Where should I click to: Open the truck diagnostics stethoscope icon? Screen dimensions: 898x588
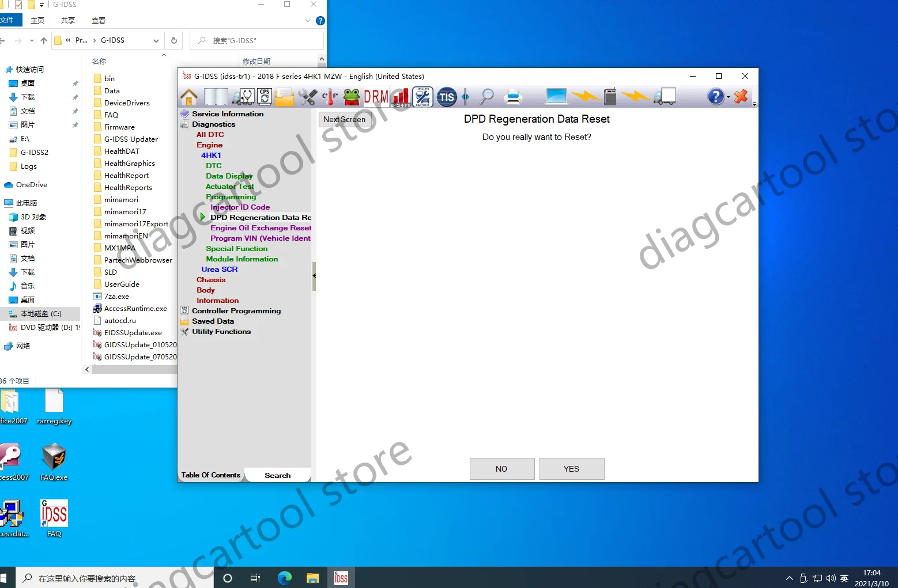tap(244, 97)
